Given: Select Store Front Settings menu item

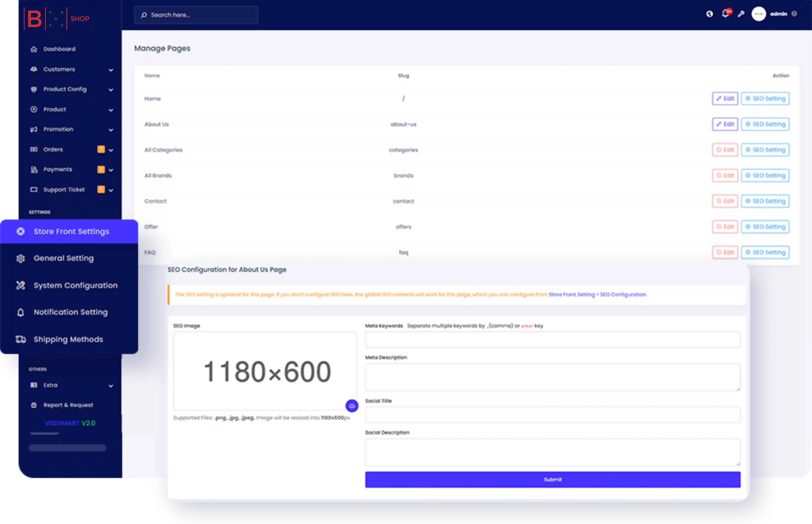Looking at the screenshot, I should click(x=71, y=231).
